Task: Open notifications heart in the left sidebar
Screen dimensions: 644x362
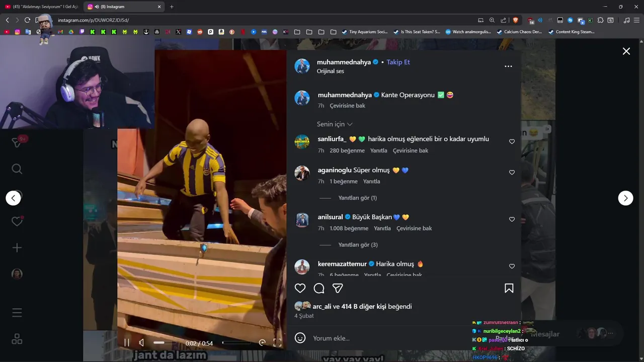Action: click(x=17, y=221)
